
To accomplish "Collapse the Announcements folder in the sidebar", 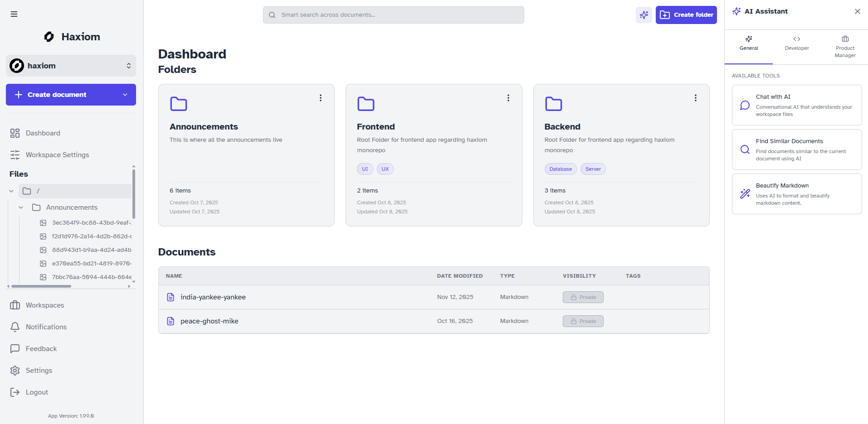I will tap(21, 207).
